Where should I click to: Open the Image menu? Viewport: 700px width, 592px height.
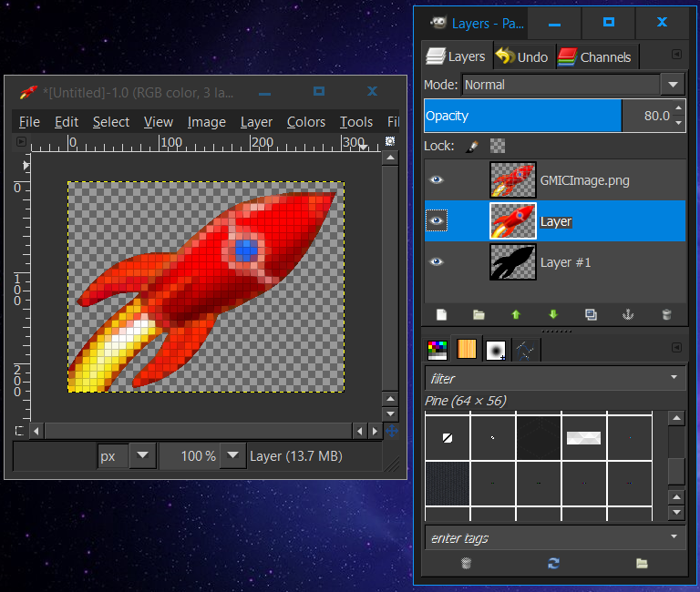[207, 122]
